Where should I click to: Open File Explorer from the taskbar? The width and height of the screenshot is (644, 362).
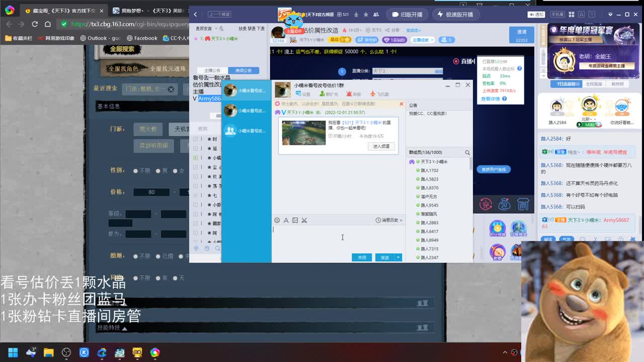click(48, 352)
